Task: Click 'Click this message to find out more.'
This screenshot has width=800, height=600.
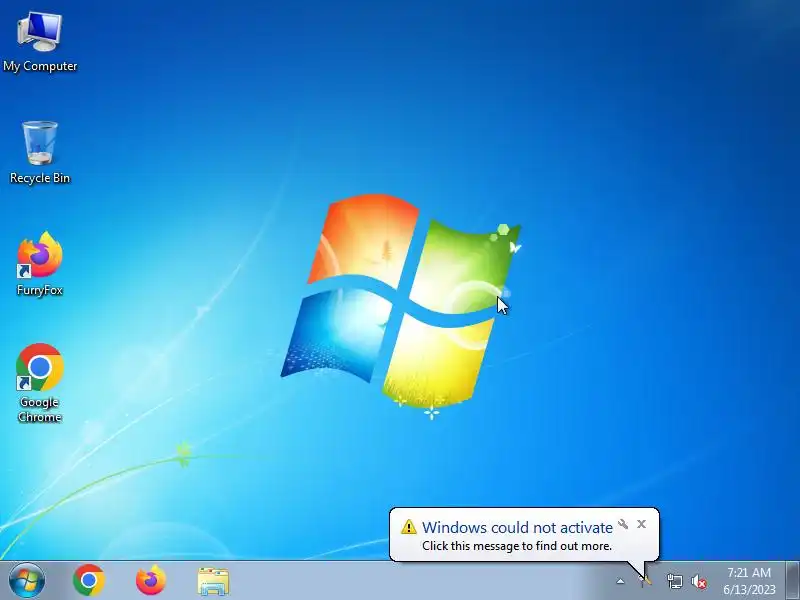Action: coord(517,546)
